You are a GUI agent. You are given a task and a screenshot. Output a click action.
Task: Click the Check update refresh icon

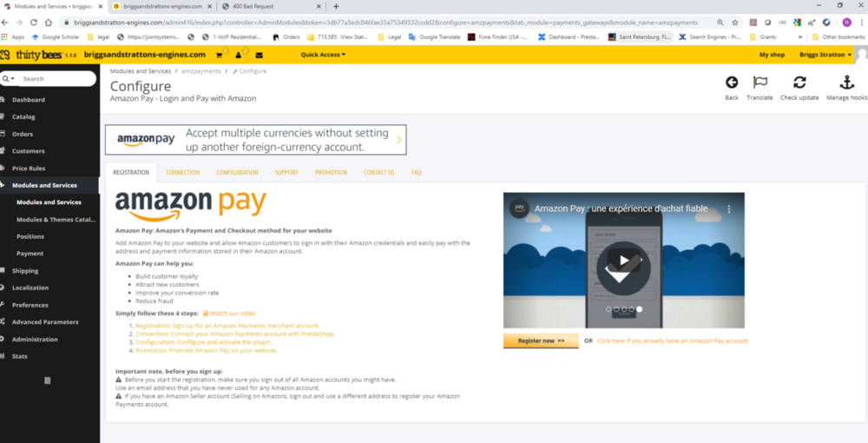click(799, 83)
